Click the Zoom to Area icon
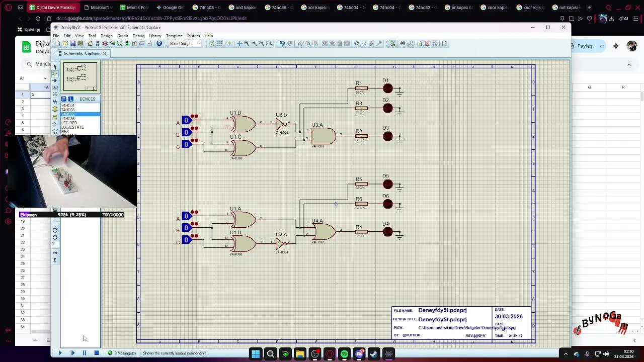The width and height of the screenshot is (644, 362). (x=269, y=43)
